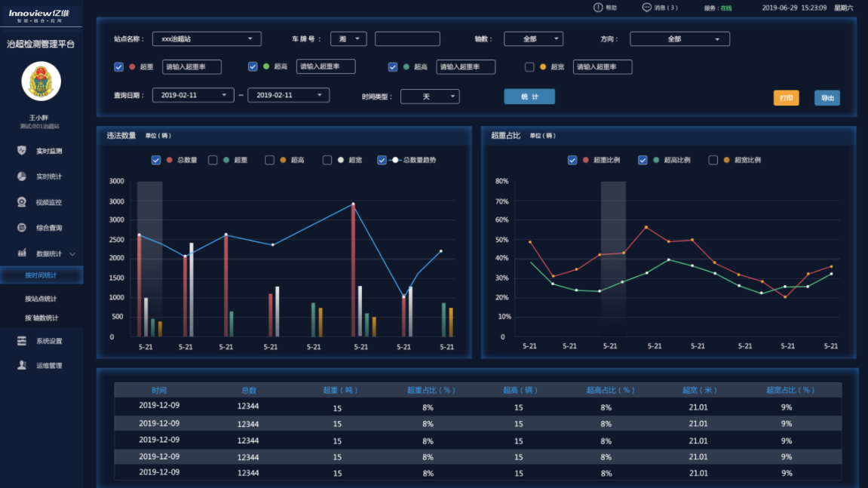The height and width of the screenshot is (488, 868).
Task: Click the red 超重比例 legend dot
Action: click(586, 160)
